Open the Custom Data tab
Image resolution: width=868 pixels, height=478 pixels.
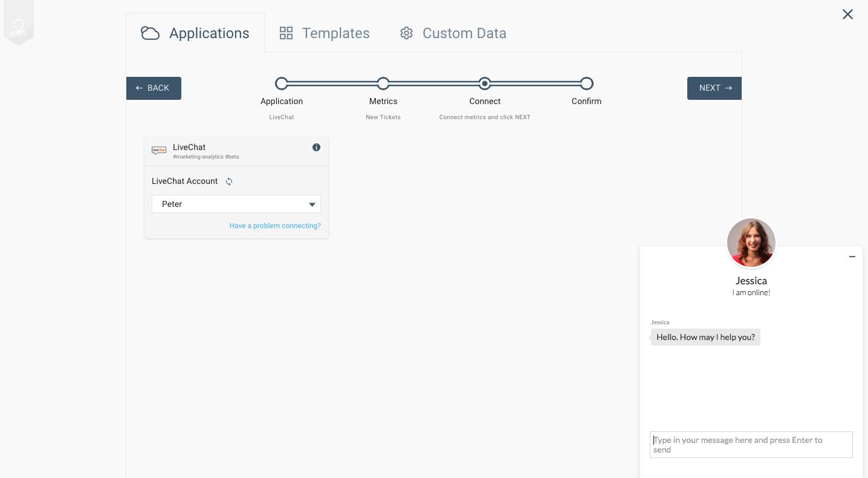(x=453, y=33)
